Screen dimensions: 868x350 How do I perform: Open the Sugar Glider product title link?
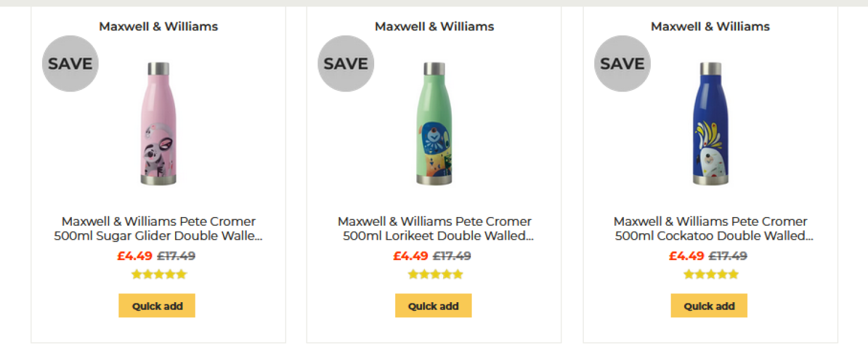[x=158, y=229]
